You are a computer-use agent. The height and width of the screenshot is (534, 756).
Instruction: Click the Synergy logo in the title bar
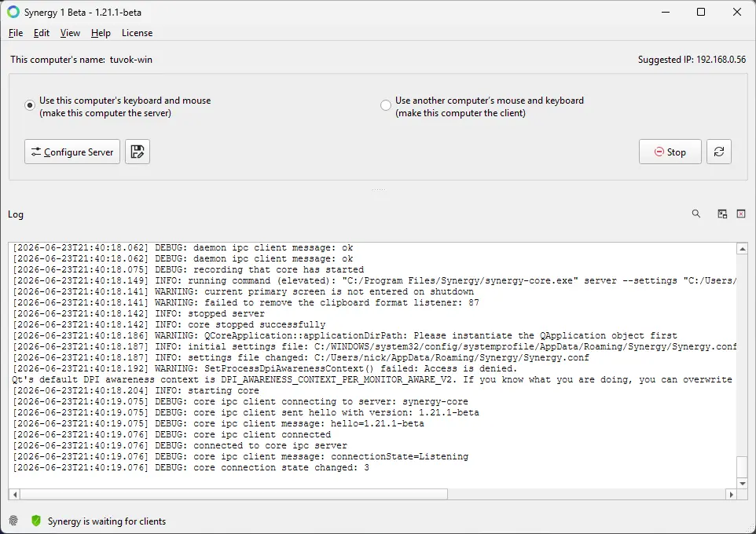[13, 12]
